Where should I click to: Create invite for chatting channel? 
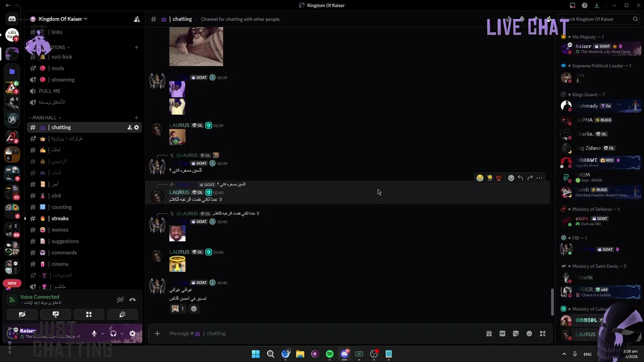129,128
